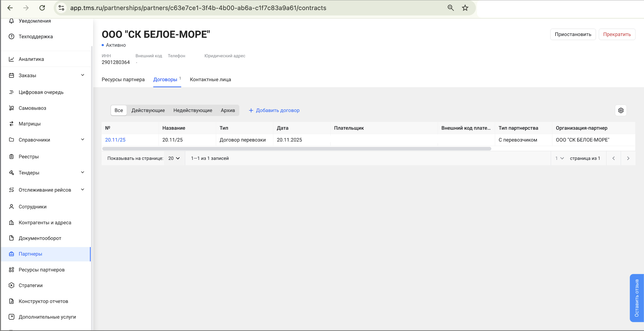
Task: Click the table horizontal scrollbar
Action: (x=297, y=149)
